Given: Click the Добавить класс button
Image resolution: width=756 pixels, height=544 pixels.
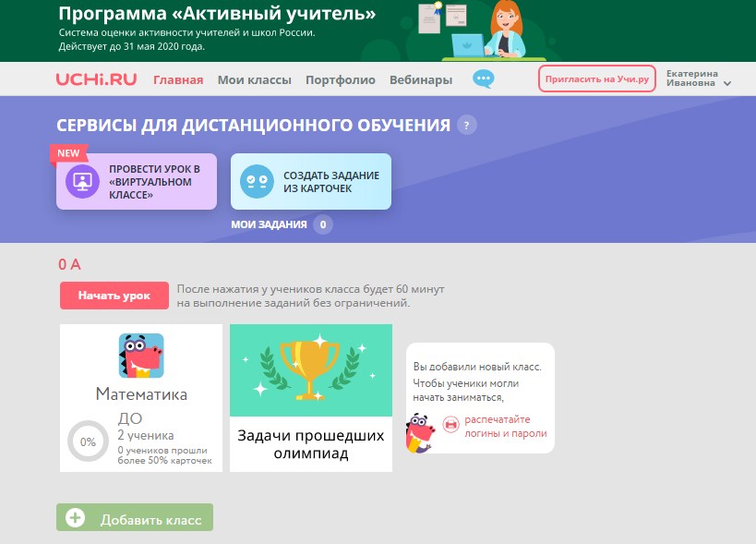Looking at the screenshot, I should tap(135, 517).
